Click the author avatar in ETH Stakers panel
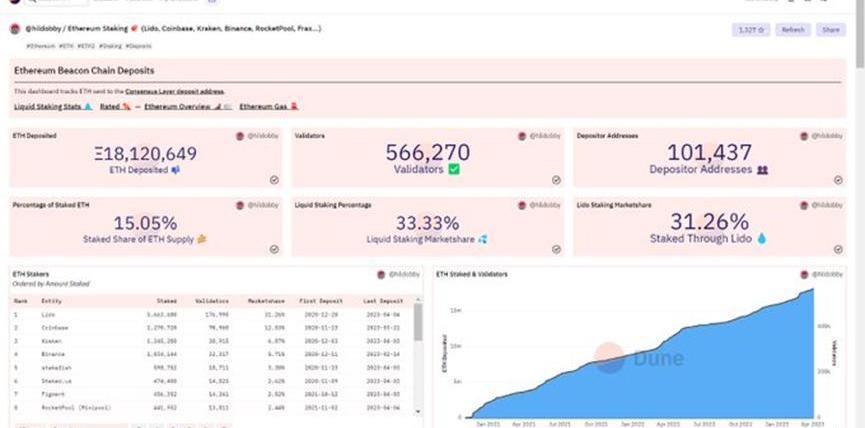The height and width of the screenshot is (428, 865). pos(381,275)
